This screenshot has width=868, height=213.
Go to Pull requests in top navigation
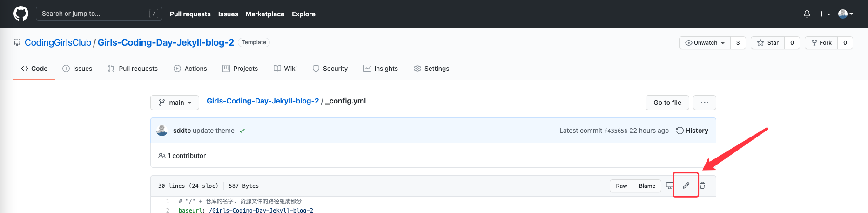coord(190,14)
